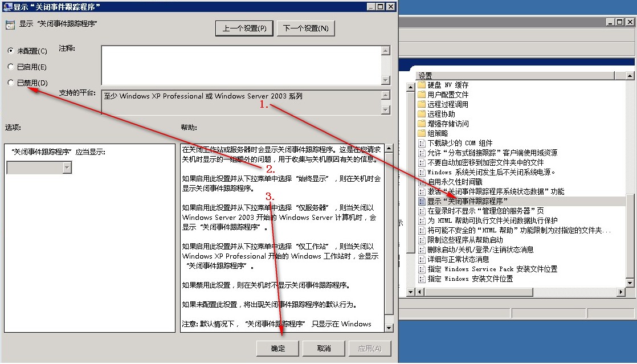Click the help text scroll-down arrow
Image resolution: width=637 pixels, height=364 pixels.
point(389,328)
